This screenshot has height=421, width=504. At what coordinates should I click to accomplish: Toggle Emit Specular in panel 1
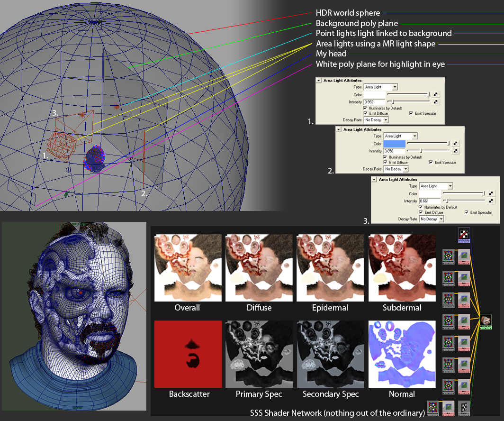411,113
